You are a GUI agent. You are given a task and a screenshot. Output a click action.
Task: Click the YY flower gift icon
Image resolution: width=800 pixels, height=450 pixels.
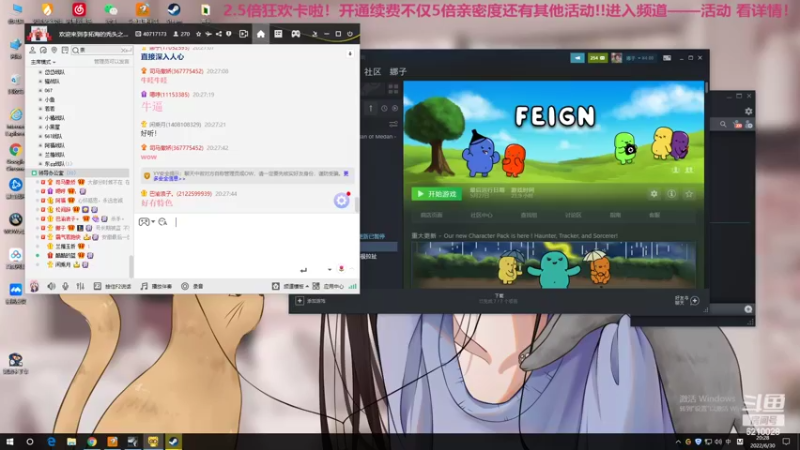pos(341,269)
